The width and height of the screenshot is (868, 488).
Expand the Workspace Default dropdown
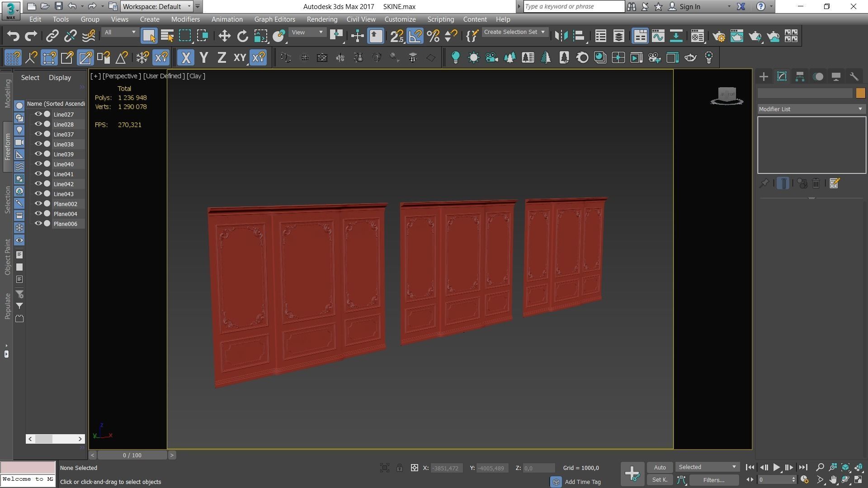click(x=157, y=6)
